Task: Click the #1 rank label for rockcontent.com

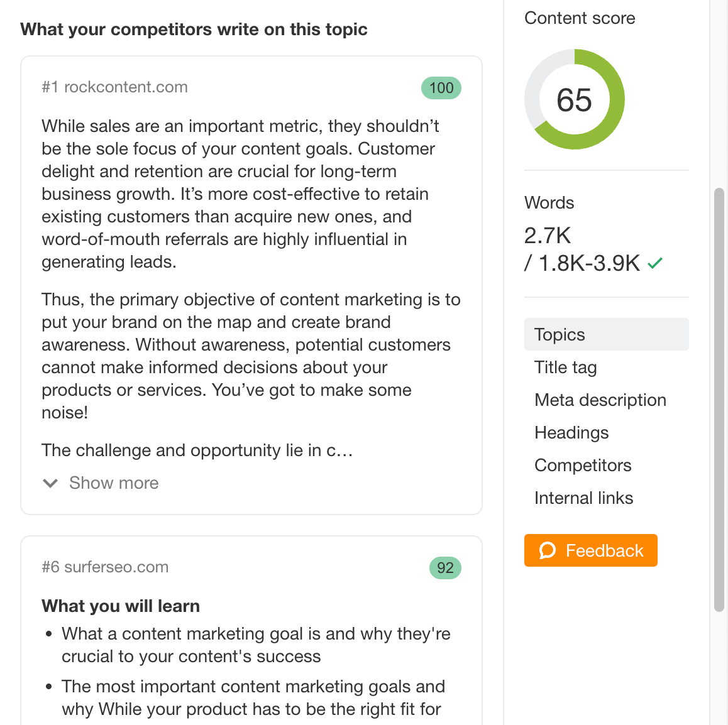Action: 50,87
